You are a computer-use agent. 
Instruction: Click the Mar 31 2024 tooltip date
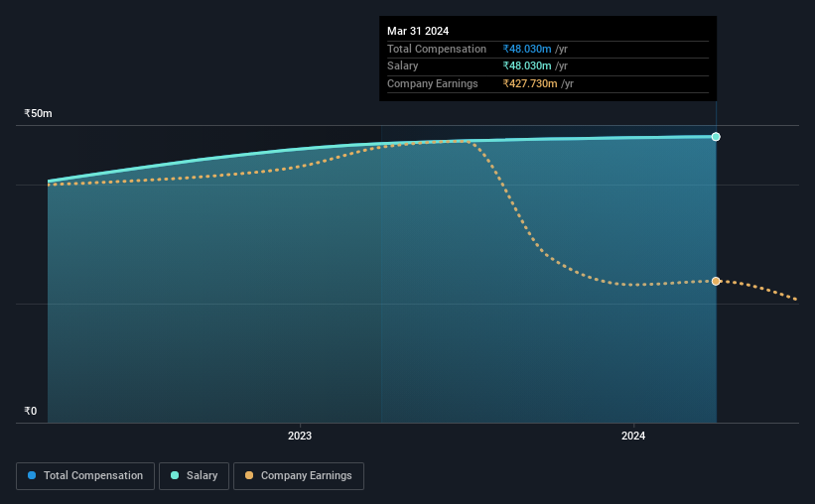pyautogui.click(x=418, y=31)
